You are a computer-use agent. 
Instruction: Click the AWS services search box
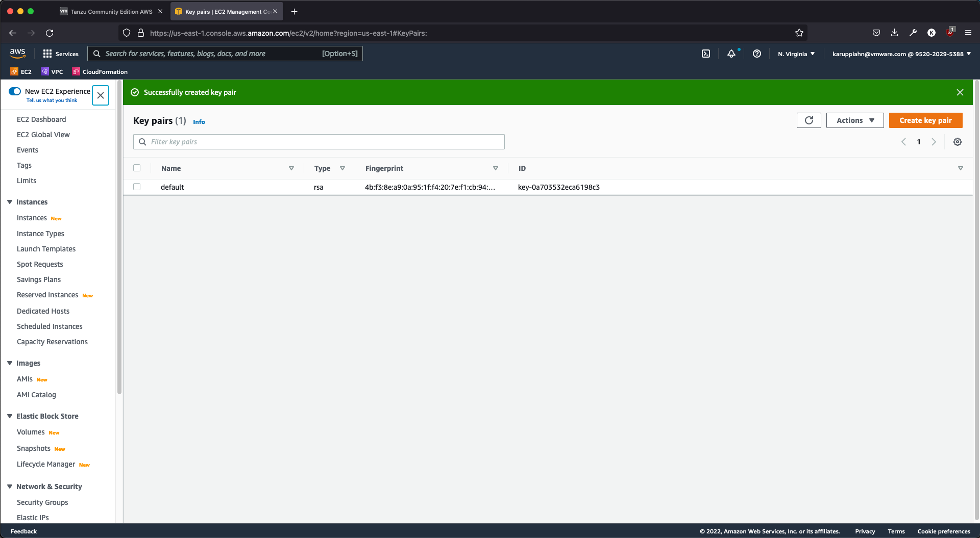pos(225,54)
